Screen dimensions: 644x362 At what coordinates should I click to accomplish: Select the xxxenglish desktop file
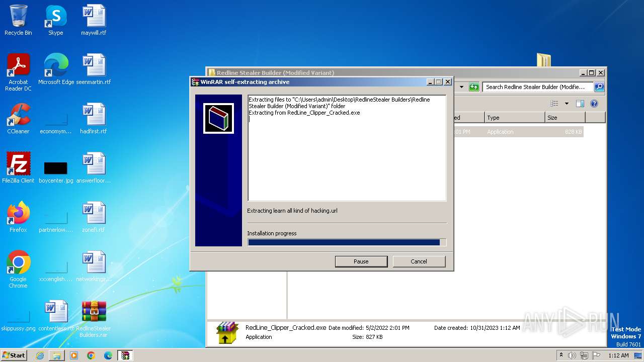point(56,273)
